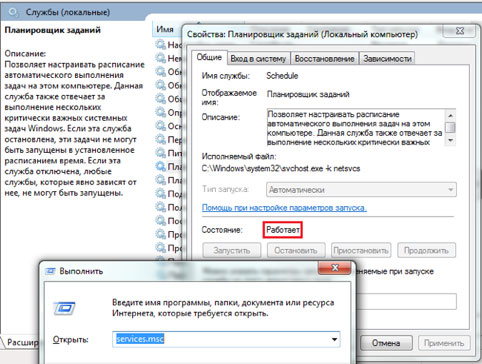Select the service gear icon beside 'Нас'

point(161,44)
